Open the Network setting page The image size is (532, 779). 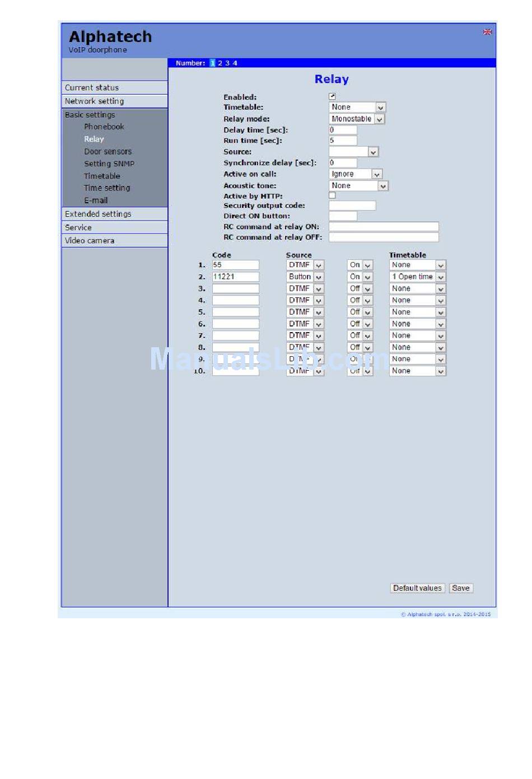point(115,101)
